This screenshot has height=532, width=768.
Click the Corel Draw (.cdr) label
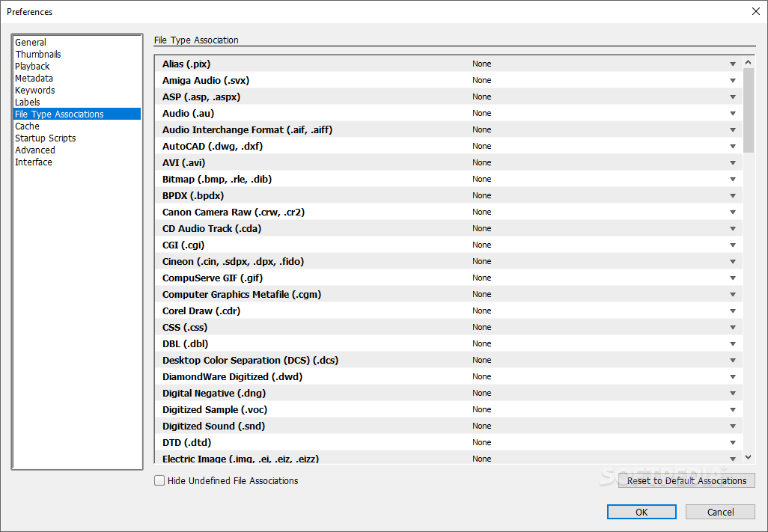[201, 311]
